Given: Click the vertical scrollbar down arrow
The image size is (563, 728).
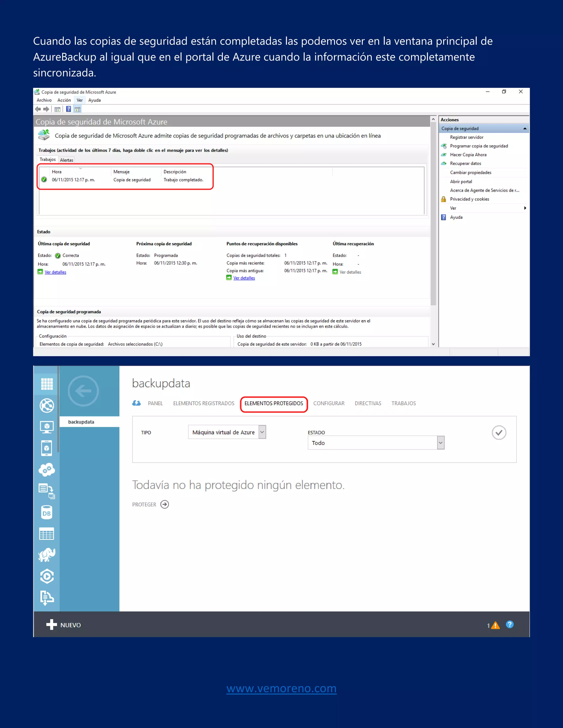Looking at the screenshot, I should [433, 344].
